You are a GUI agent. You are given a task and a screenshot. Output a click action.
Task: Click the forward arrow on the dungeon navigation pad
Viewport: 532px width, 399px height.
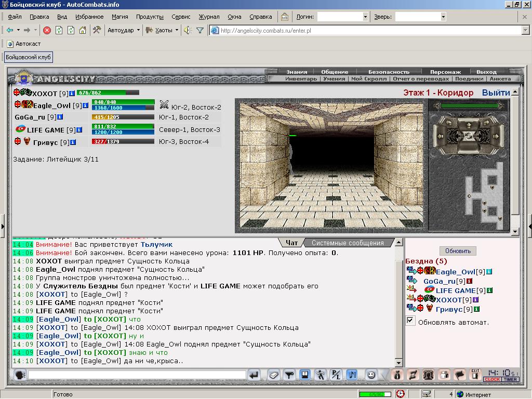click(x=468, y=125)
